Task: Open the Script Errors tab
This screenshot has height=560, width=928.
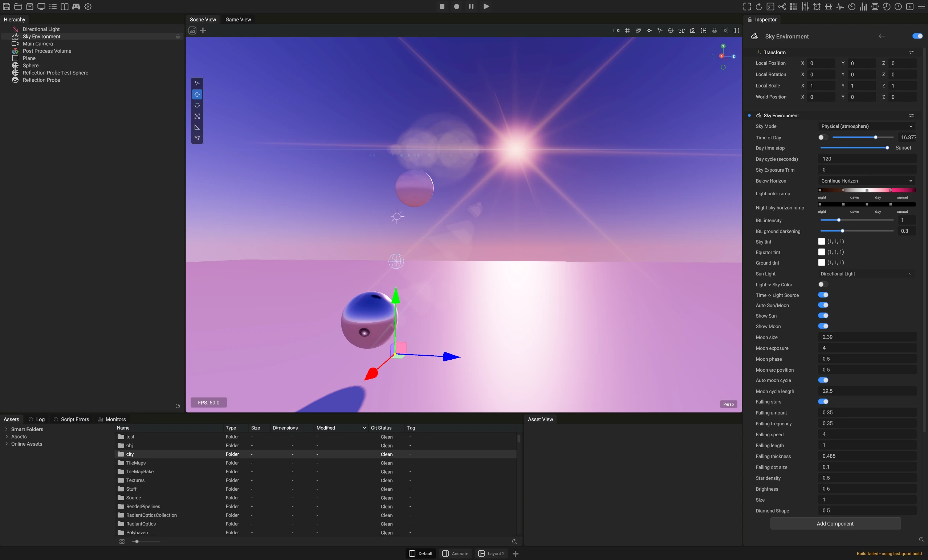Action: click(x=71, y=419)
